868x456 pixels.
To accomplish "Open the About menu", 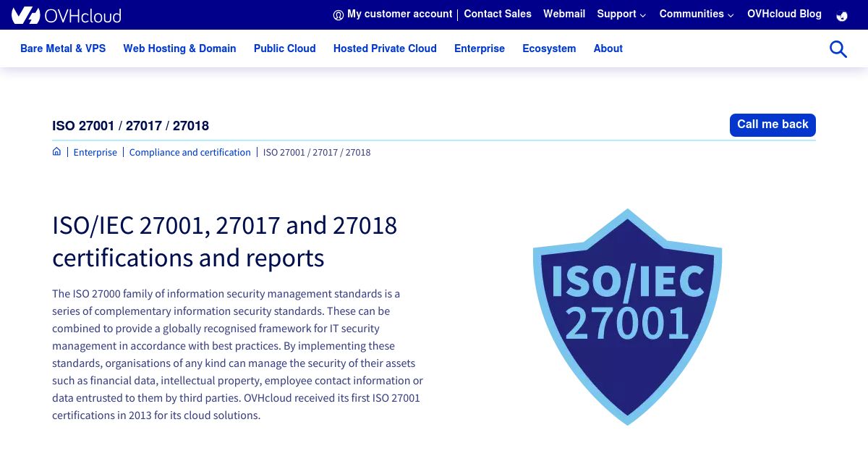I will point(608,48).
